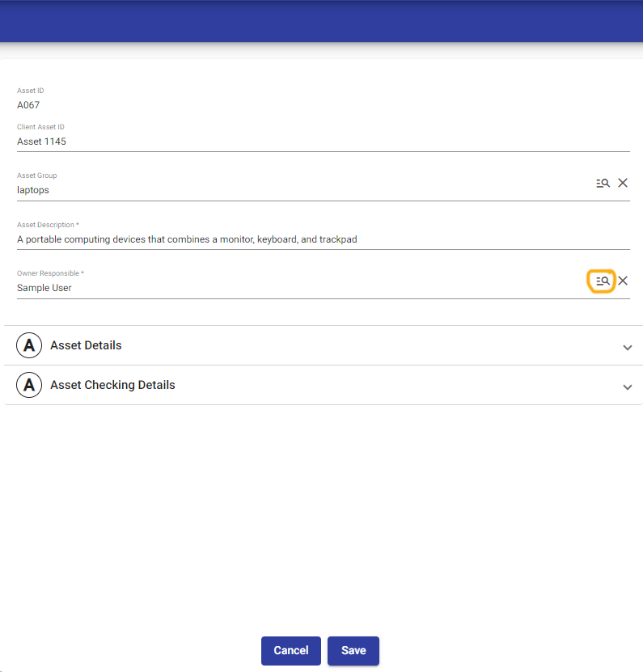
Task: Click the Asset Description field label
Action: pyautogui.click(x=48, y=225)
